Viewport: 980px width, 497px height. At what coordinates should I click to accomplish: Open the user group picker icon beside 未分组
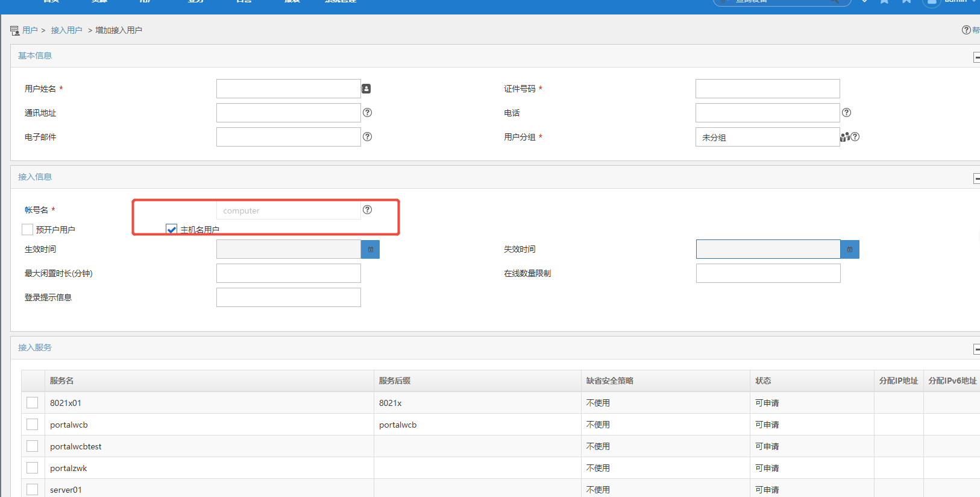pos(844,137)
